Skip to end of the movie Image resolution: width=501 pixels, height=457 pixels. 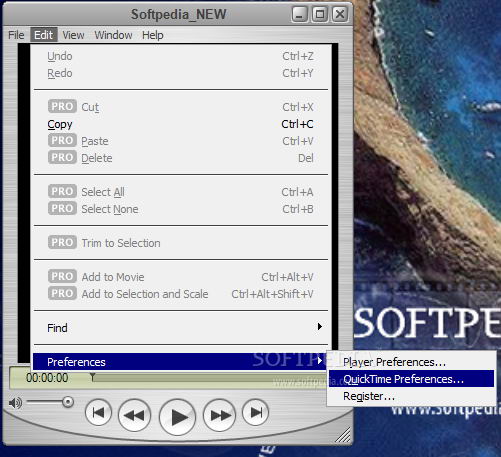coord(255,412)
